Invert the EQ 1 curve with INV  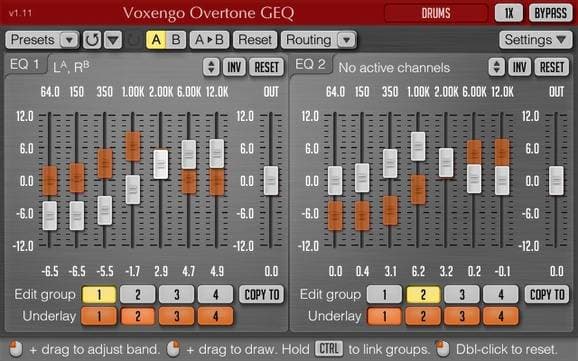(234, 67)
